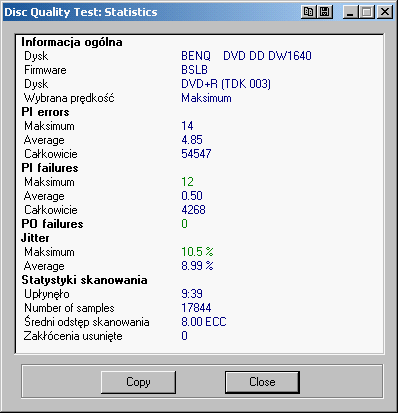Screen dimensions: 398x413
Task: Click the PI errors total 54547
Action: [196, 154]
